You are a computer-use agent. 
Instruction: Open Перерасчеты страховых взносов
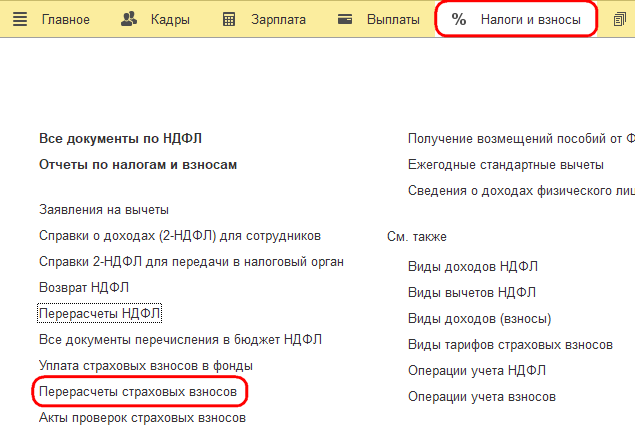(x=138, y=392)
